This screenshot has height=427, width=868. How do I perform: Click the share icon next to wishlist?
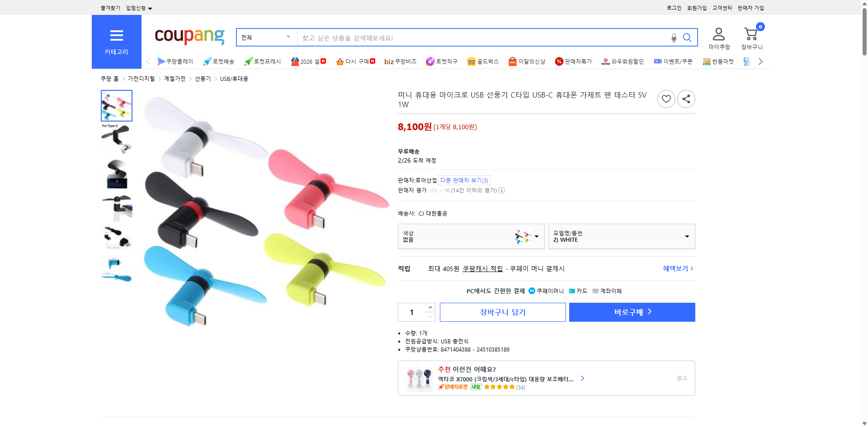tap(686, 99)
